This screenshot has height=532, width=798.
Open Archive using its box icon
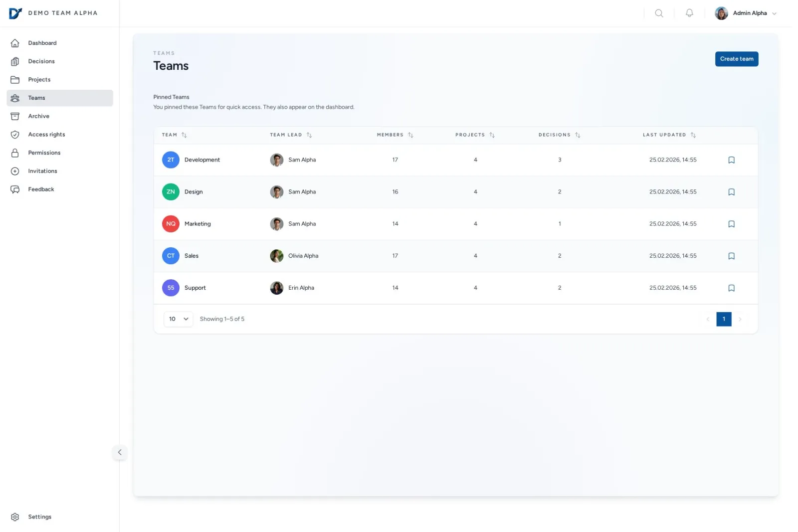tap(15, 116)
